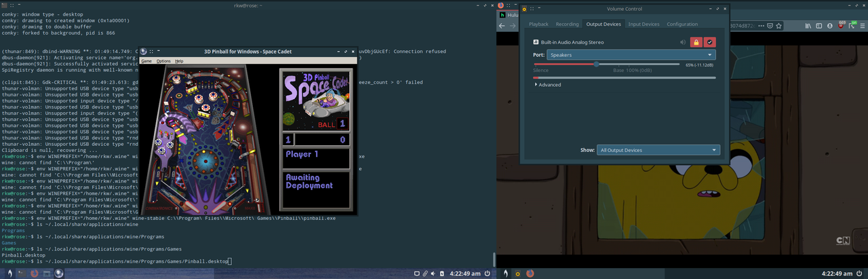Open the Game menu in Pinball
This screenshot has height=279, width=868.
coord(146,61)
